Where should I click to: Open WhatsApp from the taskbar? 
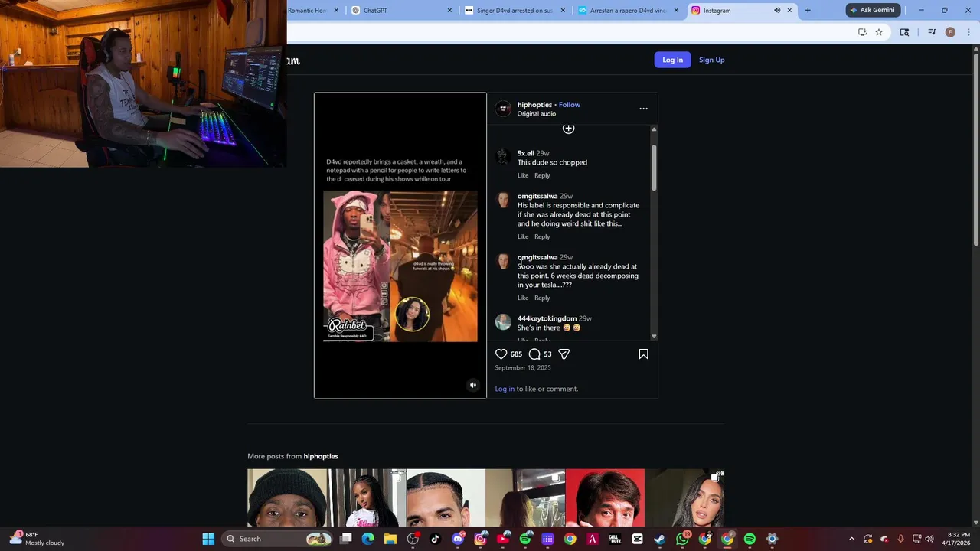pyautogui.click(x=682, y=539)
